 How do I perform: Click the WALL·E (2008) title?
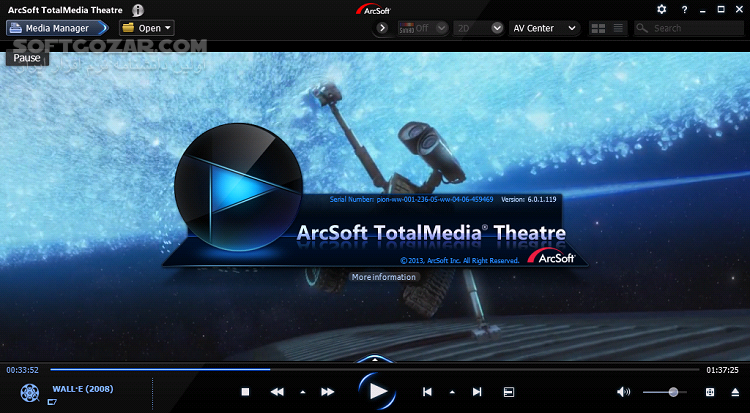click(x=83, y=389)
